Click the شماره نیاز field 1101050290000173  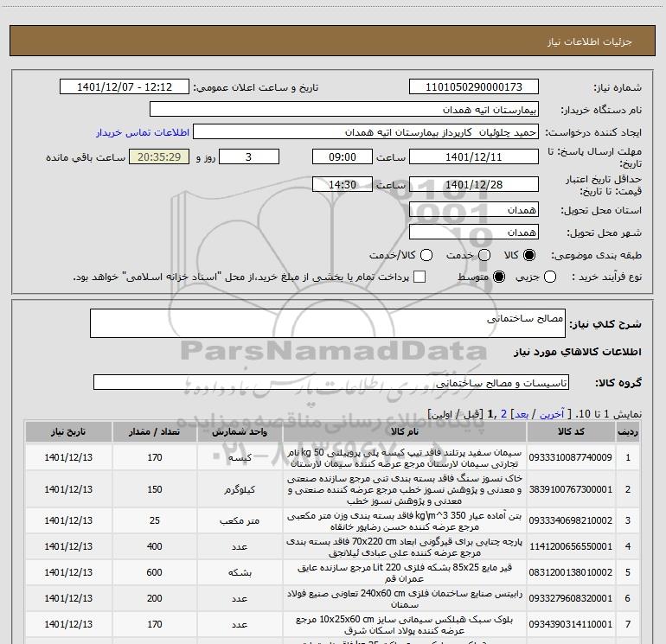point(474,87)
